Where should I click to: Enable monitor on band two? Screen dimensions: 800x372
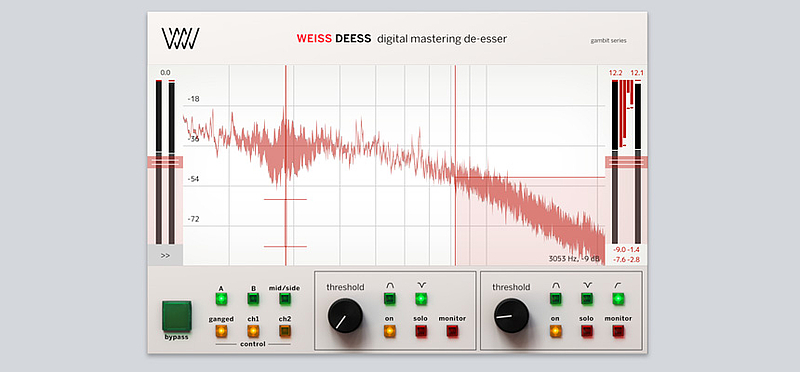[618, 331]
